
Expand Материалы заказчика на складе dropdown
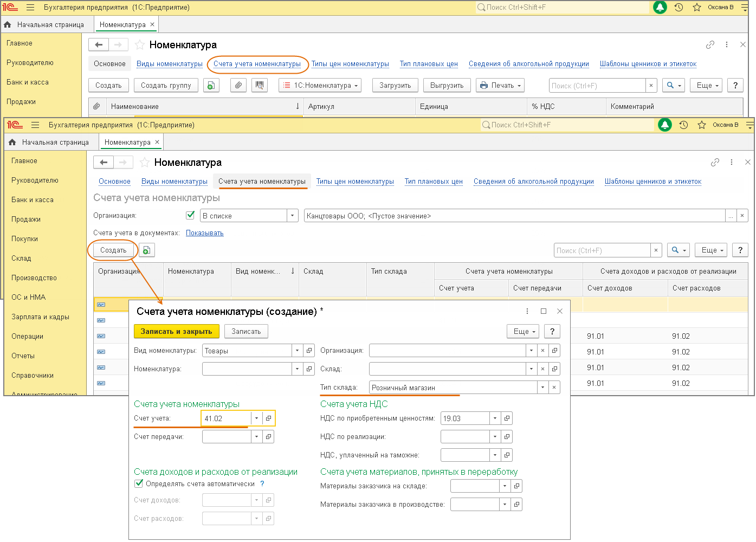click(505, 486)
